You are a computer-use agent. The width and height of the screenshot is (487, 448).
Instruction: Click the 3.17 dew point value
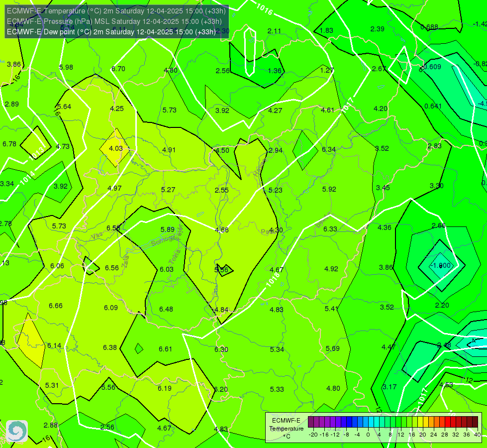[390, 387]
